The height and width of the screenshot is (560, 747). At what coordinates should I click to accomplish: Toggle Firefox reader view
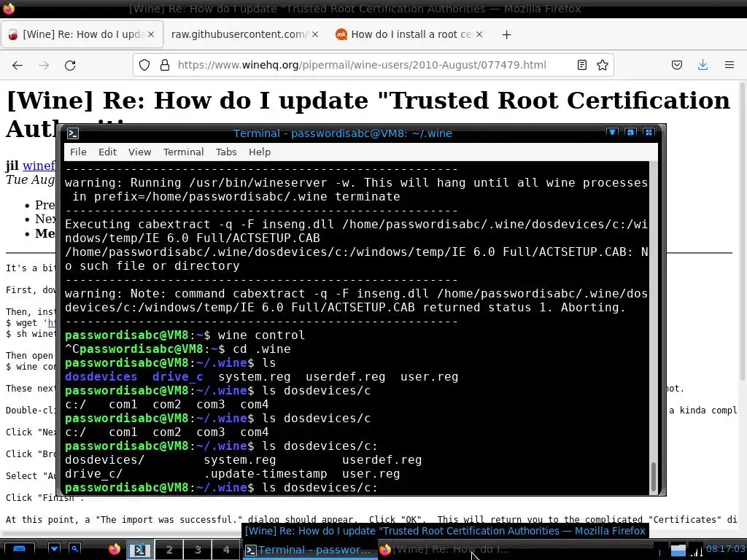click(x=581, y=65)
